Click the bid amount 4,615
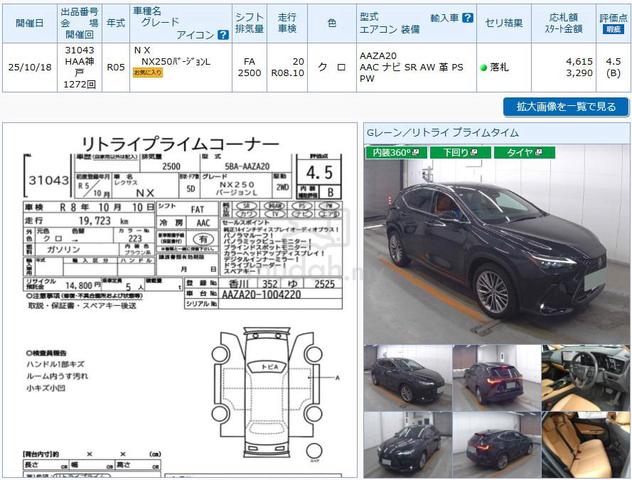The height and width of the screenshot is (480, 632). [x=579, y=62]
